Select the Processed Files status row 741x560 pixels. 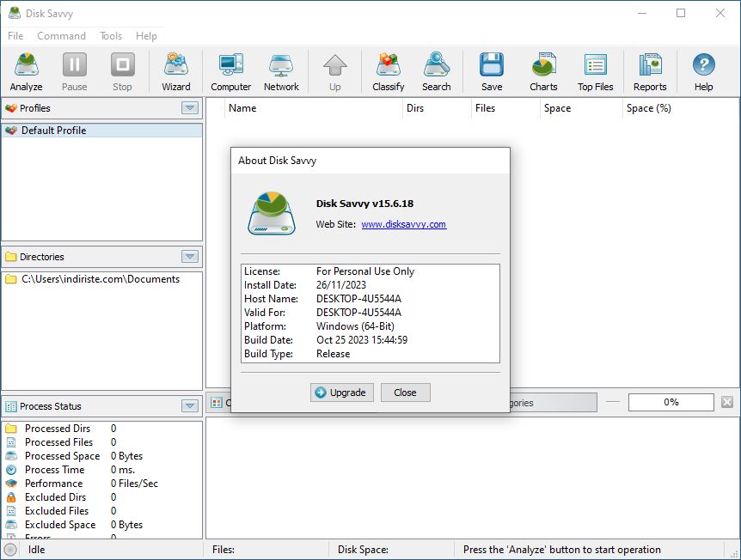coord(102,442)
